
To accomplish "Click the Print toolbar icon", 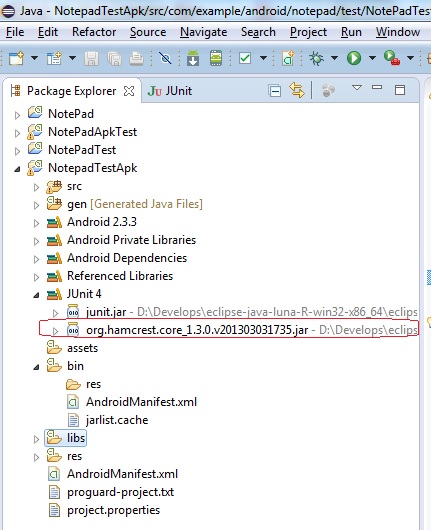I will (137, 58).
